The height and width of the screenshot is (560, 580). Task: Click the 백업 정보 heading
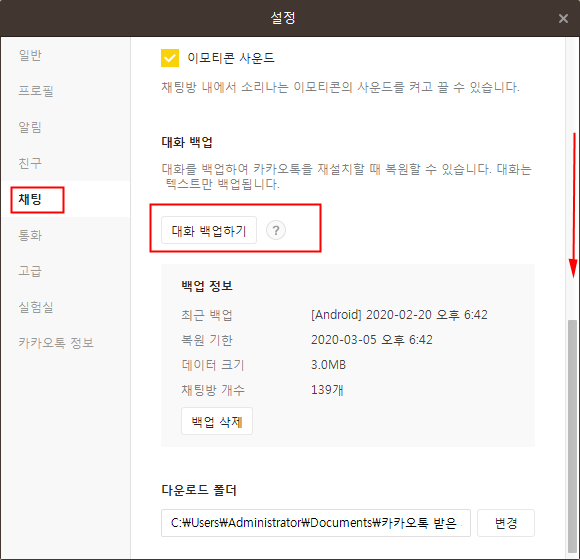coord(207,286)
